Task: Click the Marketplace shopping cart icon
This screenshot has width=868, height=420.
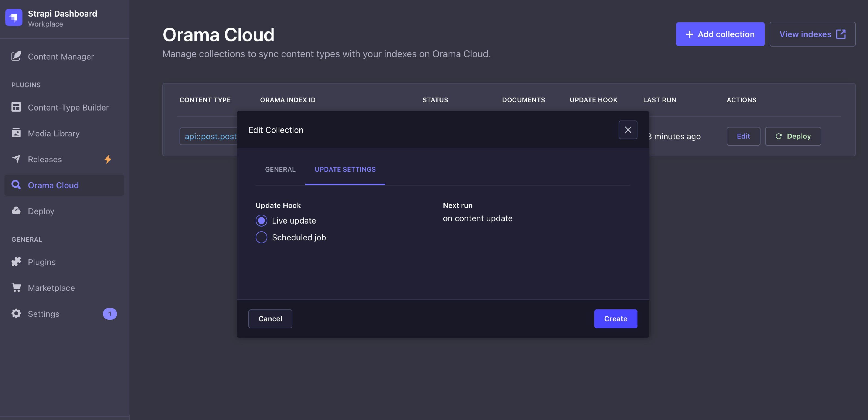Action: pyautogui.click(x=16, y=287)
